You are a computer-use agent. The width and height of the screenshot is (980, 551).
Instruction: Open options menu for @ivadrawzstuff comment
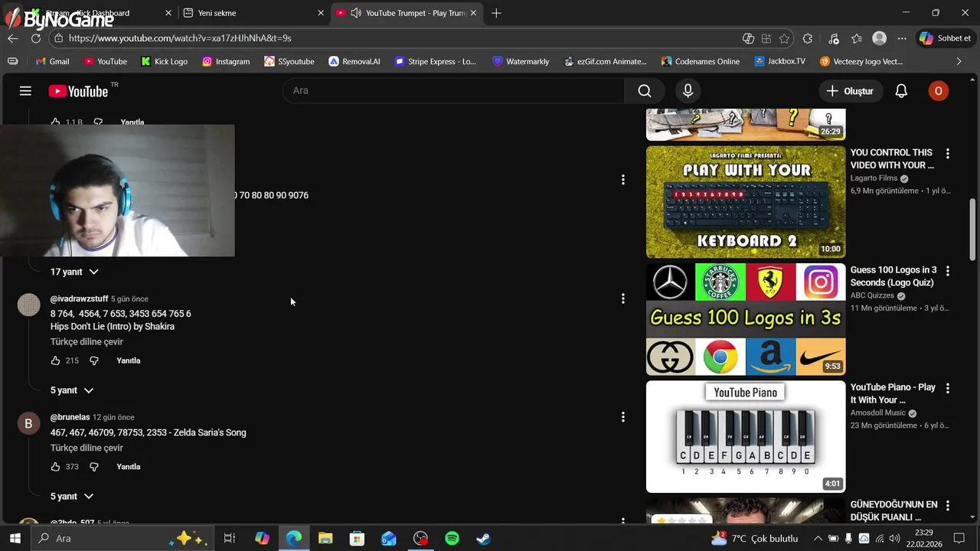pos(622,298)
